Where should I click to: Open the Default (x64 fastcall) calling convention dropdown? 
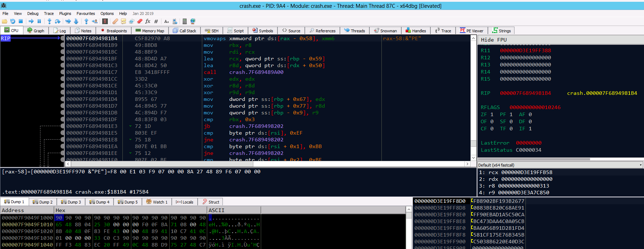tap(560, 165)
